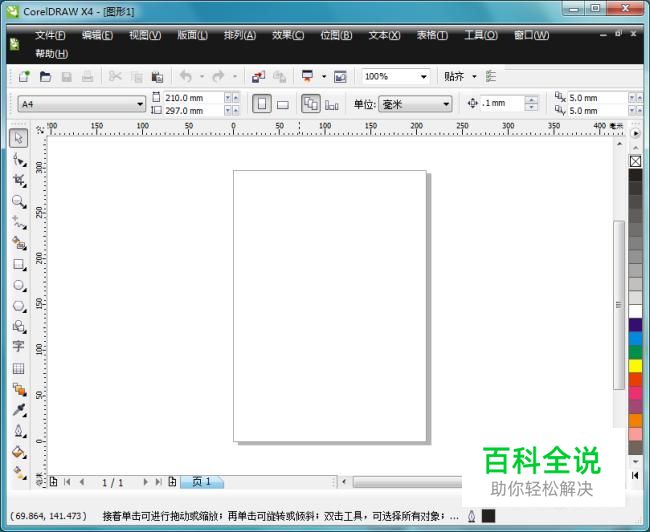Select the Eyedropper tool
Image resolution: width=650 pixels, height=532 pixels.
pyautogui.click(x=19, y=410)
